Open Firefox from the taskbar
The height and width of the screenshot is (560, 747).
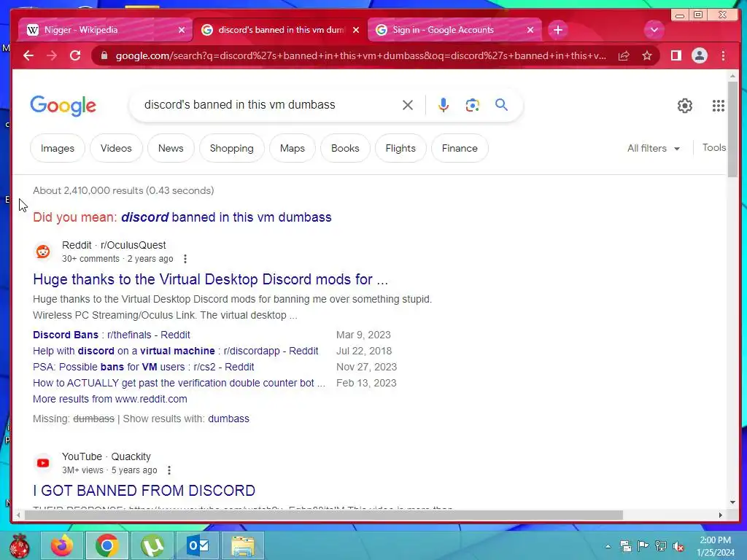click(62, 545)
